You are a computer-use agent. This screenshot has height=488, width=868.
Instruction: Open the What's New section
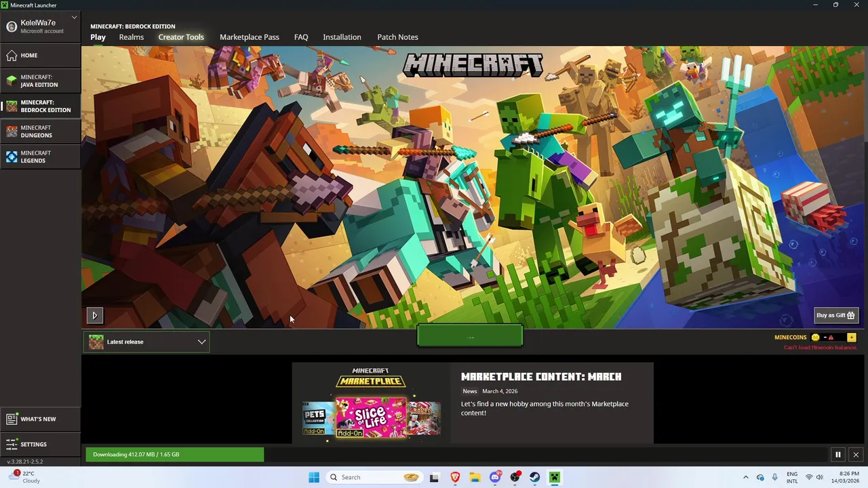click(40, 419)
